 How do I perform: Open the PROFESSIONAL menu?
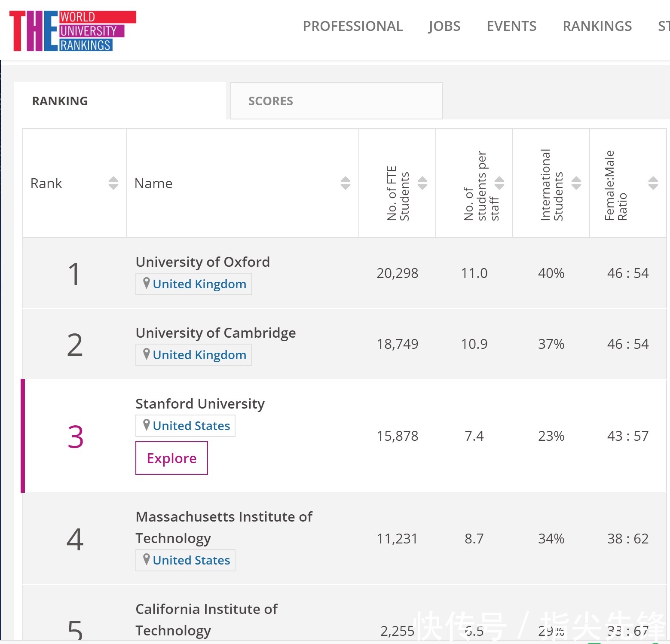pyautogui.click(x=353, y=26)
